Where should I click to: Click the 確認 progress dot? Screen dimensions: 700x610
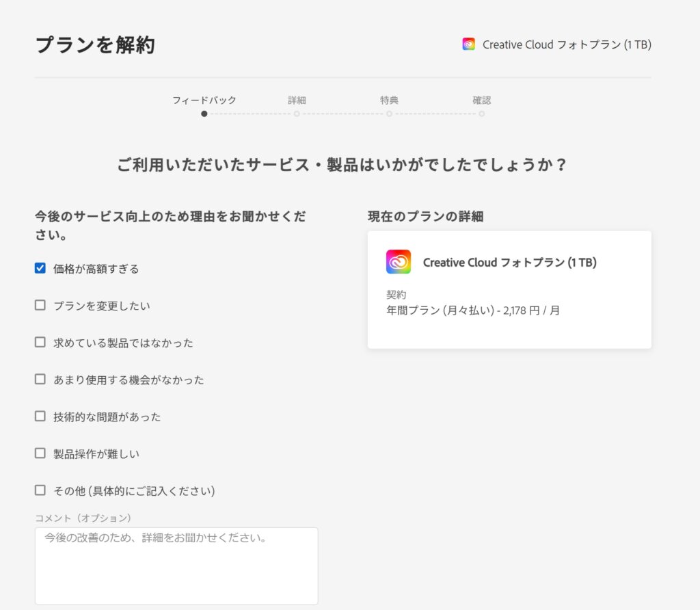click(482, 114)
